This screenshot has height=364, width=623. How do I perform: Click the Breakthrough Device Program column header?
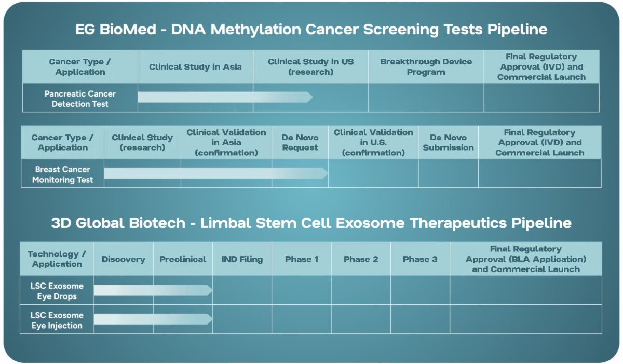point(426,67)
